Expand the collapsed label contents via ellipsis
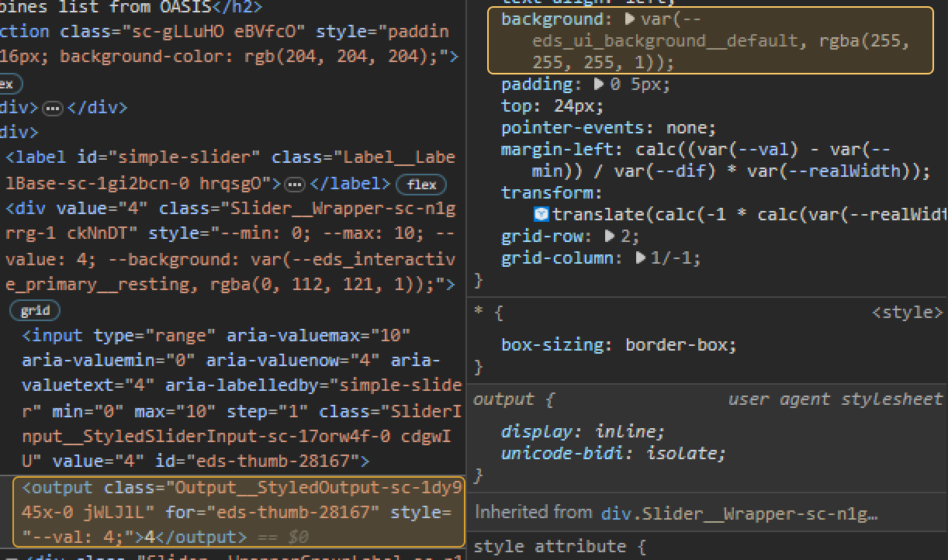 point(294,184)
